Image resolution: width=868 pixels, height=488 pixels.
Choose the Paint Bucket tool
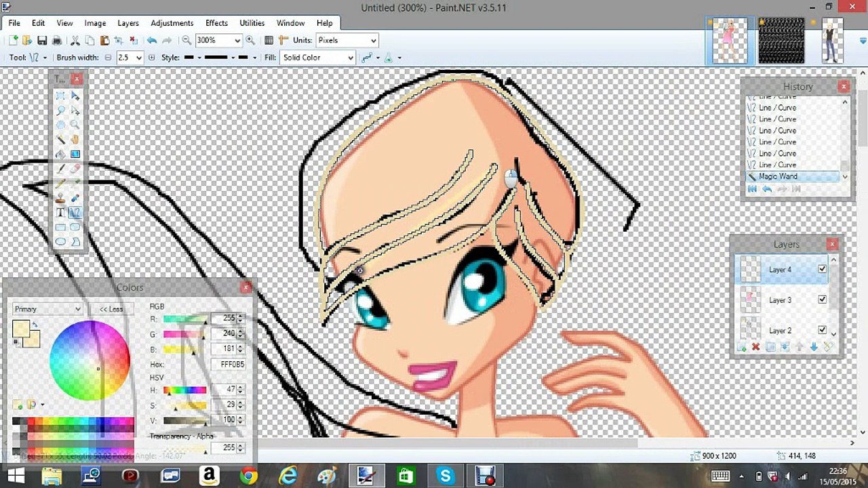60,155
